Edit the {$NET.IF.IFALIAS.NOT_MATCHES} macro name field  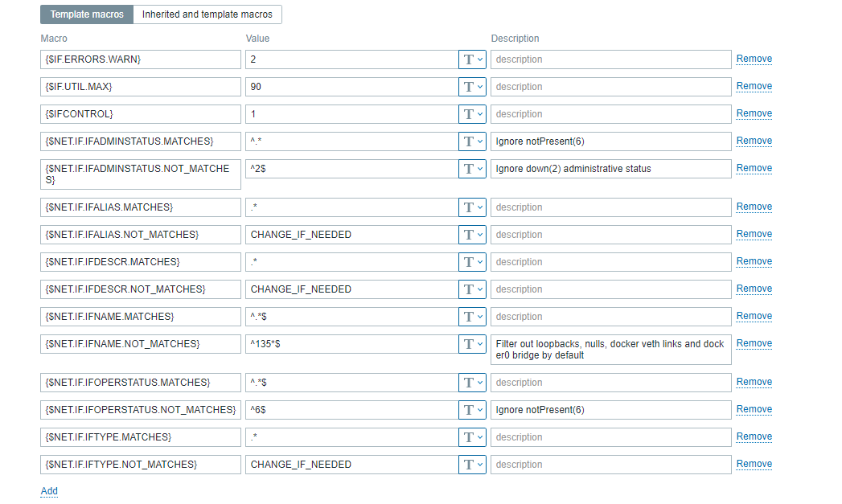[141, 235]
